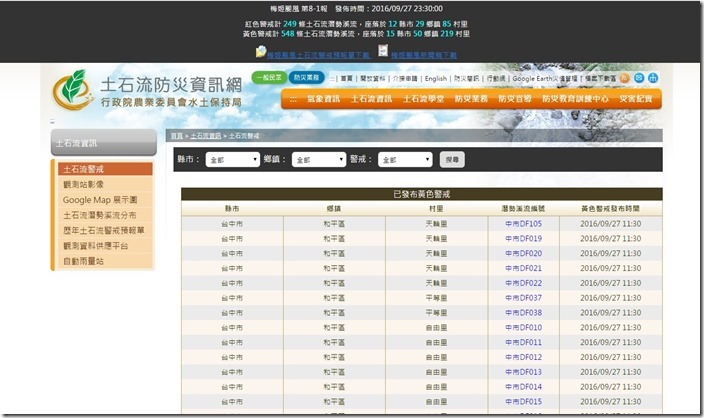
Task: Open the 鄉鎮 dropdown
Action: pos(319,160)
